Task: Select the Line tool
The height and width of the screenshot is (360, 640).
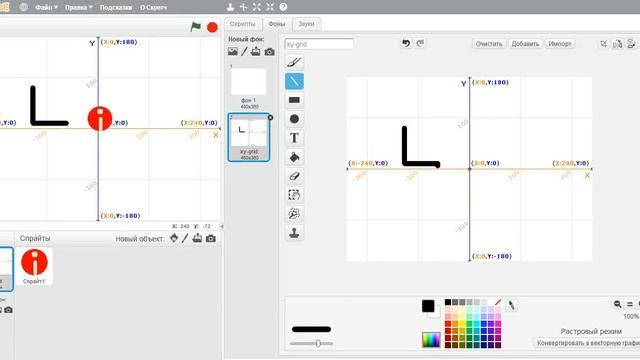Action: coord(294,81)
